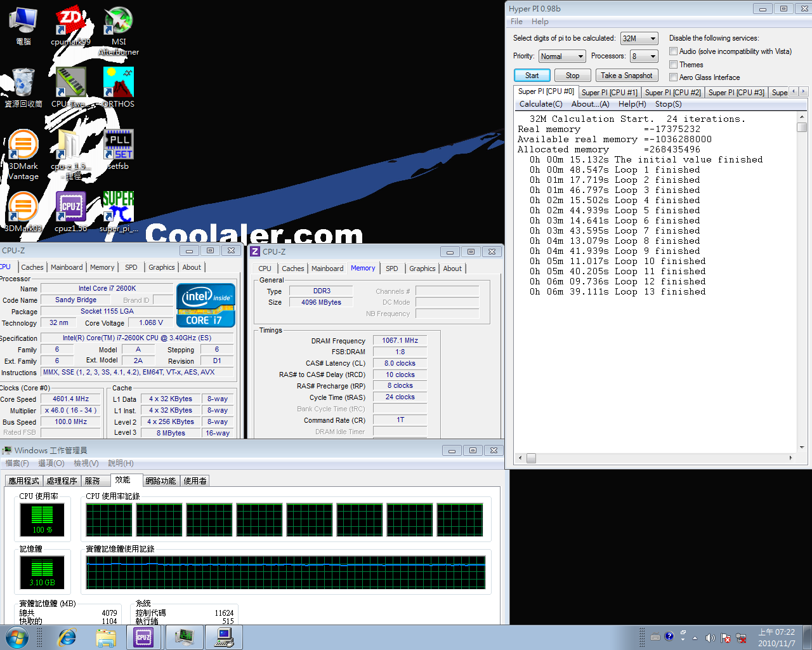
Task: Open the 32M digits dropdown in Hyper PI
Action: [x=639, y=39]
